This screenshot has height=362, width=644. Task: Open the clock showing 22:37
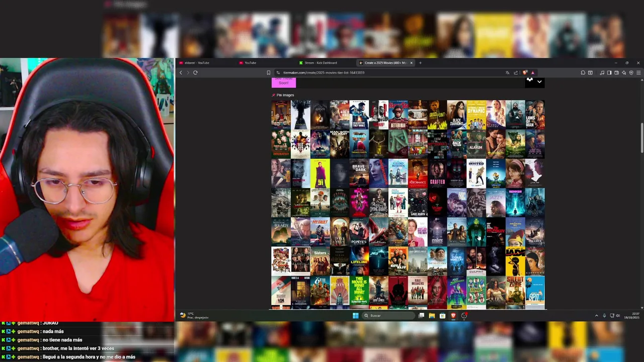coord(631,316)
